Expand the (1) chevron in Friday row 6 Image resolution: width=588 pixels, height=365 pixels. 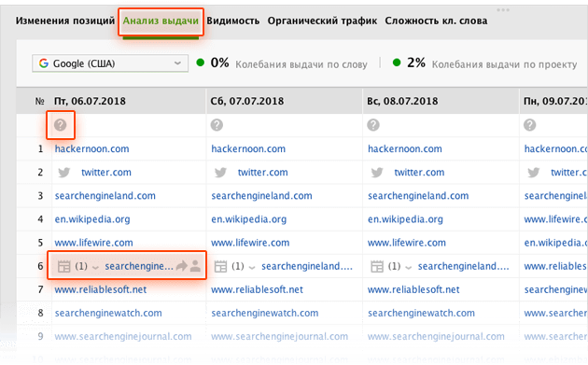click(95, 268)
